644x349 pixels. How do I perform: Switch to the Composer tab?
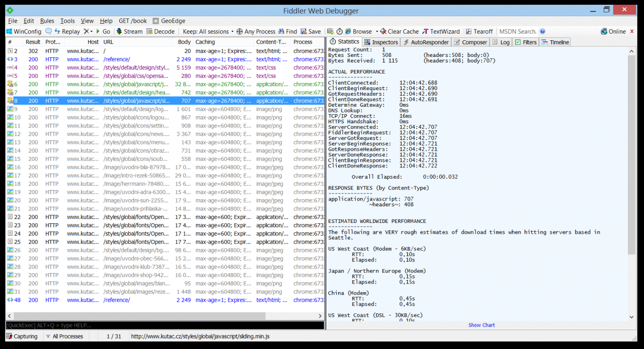pos(471,42)
